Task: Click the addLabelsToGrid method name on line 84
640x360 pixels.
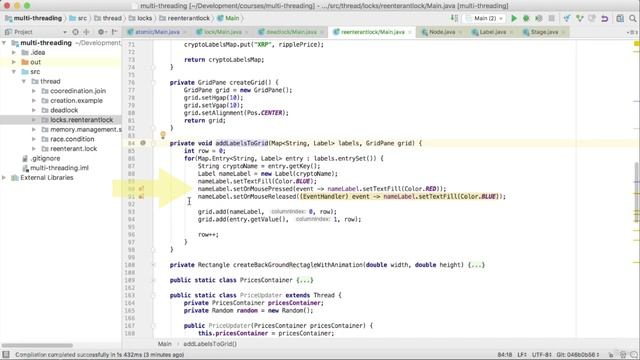Action: click(242, 143)
